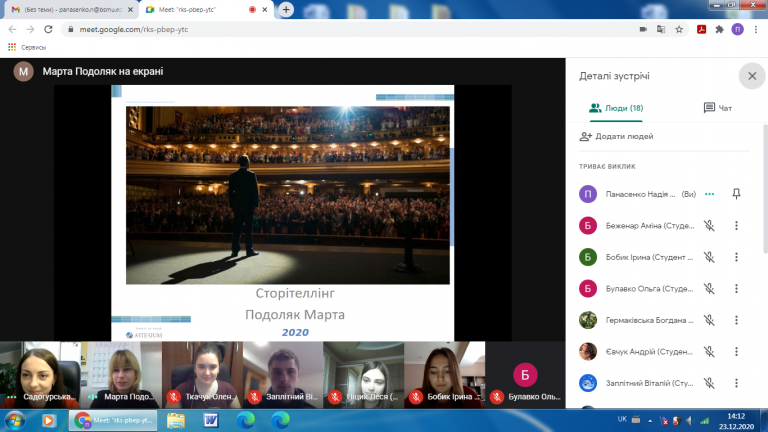
Task: Pin Панасенко Надія to the screen
Action: tap(737, 194)
